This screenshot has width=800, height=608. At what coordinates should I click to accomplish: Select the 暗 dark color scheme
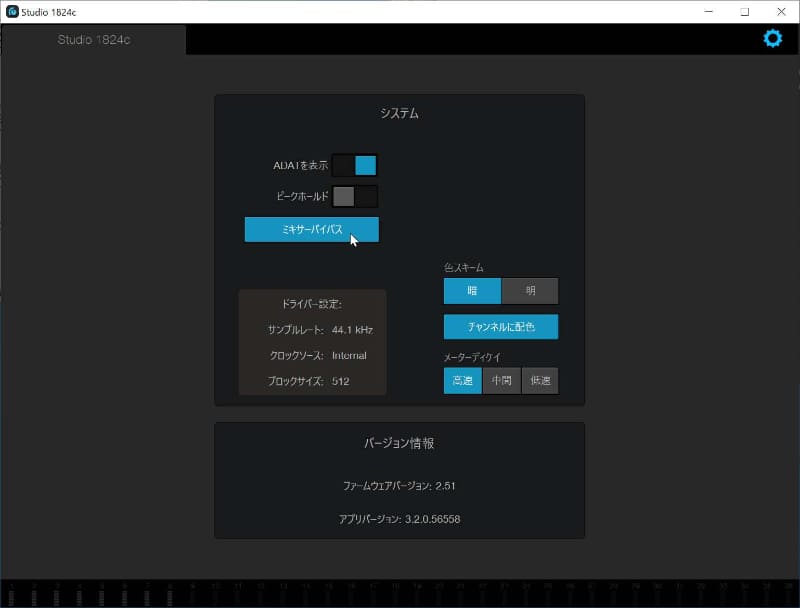pyautogui.click(x=472, y=291)
